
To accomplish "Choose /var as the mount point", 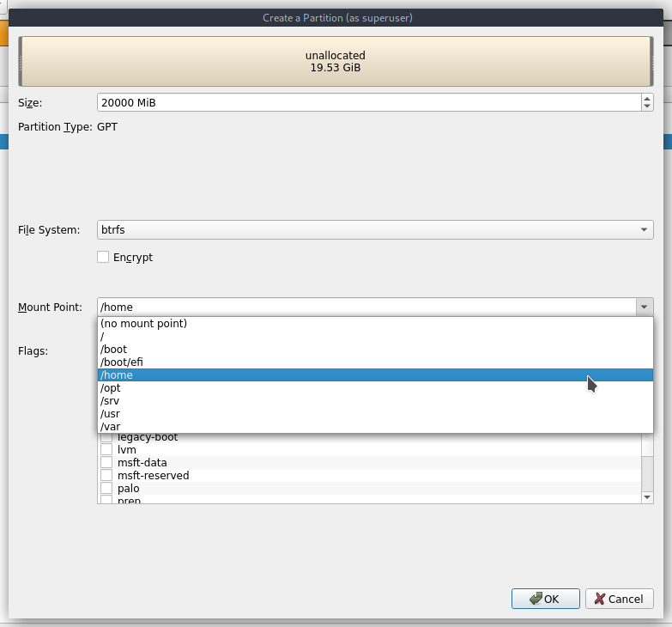I will click(x=111, y=427).
